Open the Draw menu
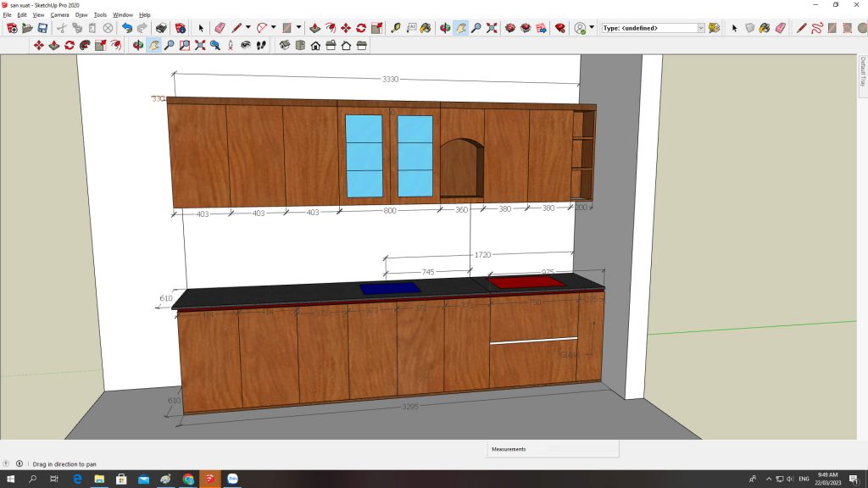Screen dimensions: 868x488 click(x=81, y=15)
